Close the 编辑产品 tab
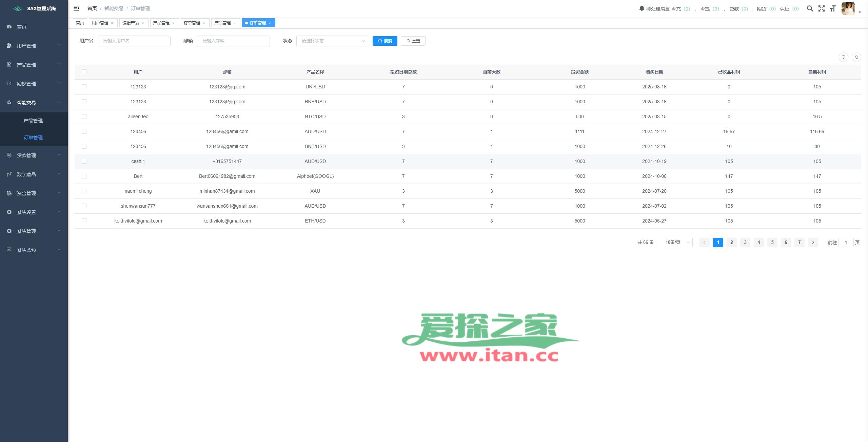Image resolution: width=868 pixels, height=442 pixels. click(x=143, y=23)
